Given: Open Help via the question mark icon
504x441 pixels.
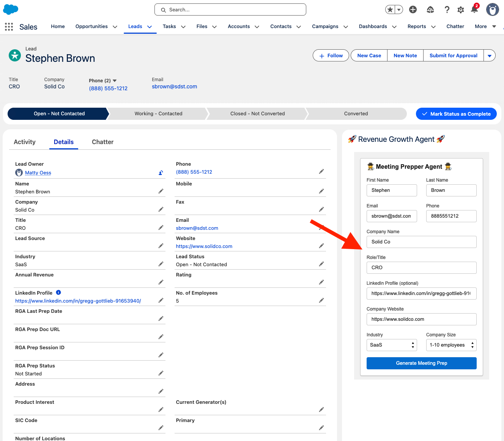Looking at the screenshot, I should [x=447, y=9].
